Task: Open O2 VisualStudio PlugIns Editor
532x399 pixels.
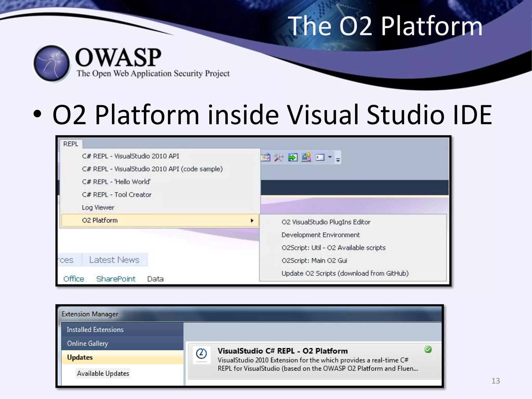Action: tap(326, 222)
